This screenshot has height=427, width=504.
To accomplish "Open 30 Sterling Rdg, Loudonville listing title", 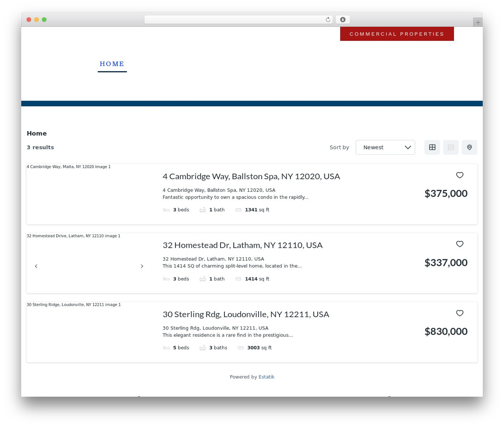I will (x=246, y=314).
